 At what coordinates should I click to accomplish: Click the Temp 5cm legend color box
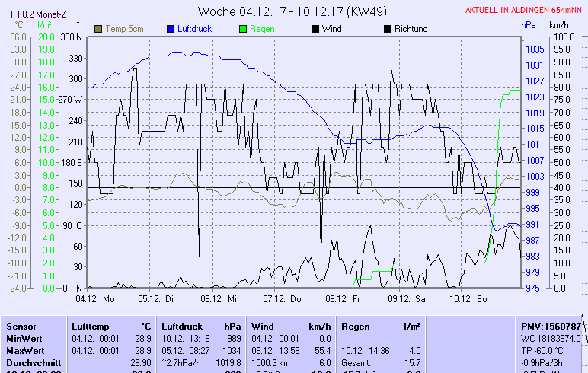98,29
